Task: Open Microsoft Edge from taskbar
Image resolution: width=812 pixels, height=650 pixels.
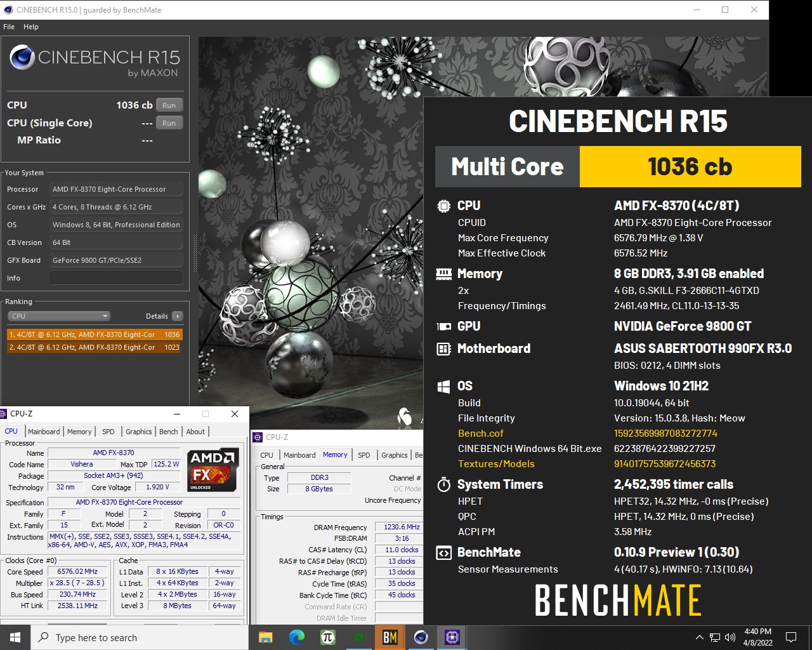Action: (x=297, y=637)
